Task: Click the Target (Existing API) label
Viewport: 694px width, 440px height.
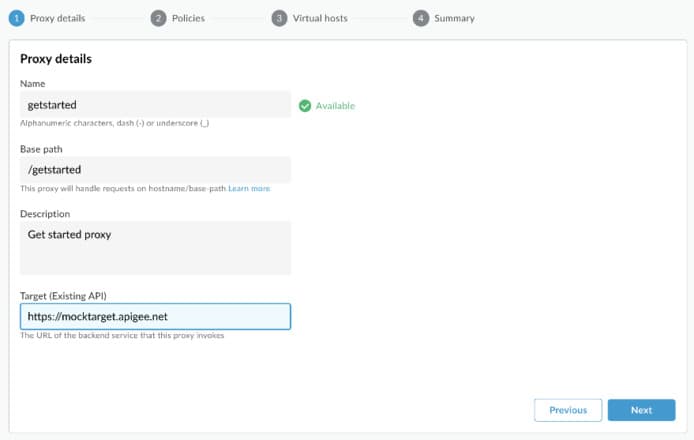Action: (x=63, y=296)
